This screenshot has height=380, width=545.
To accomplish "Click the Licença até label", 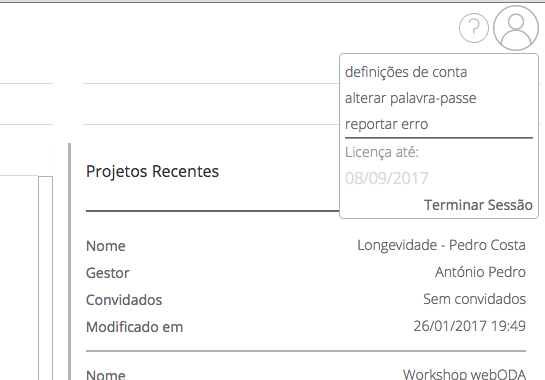I will 382,152.
